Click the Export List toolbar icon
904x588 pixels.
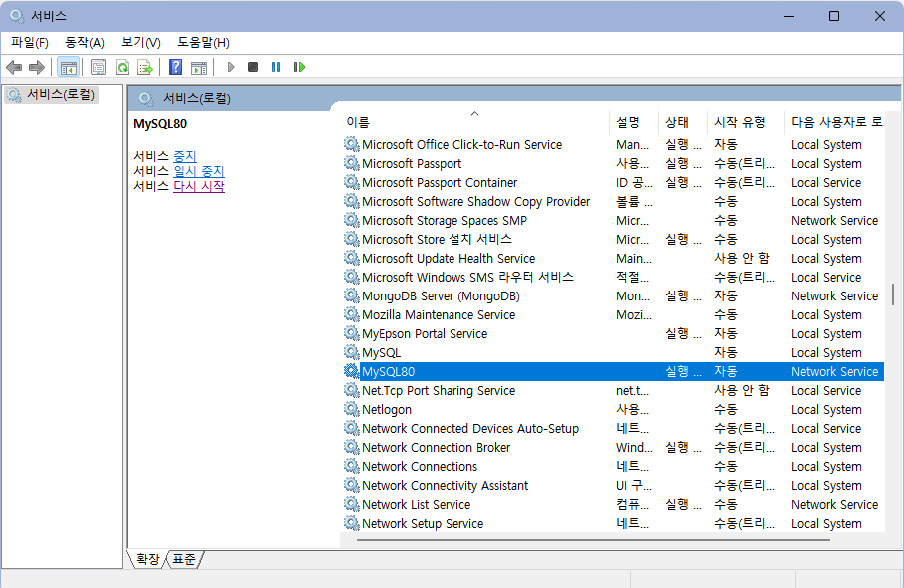pyautogui.click(x=145, y=68)
